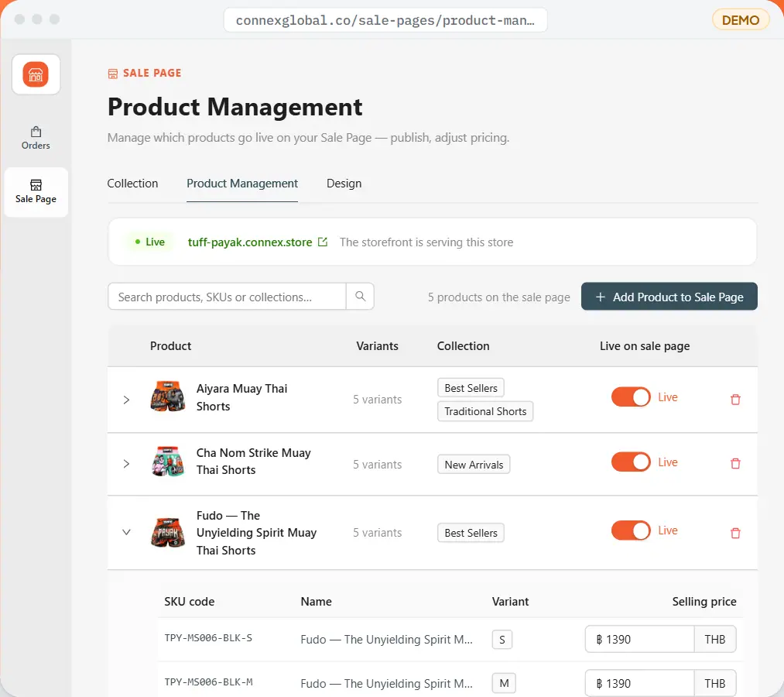Switch to the Design tab

click(x=344, y=184)
